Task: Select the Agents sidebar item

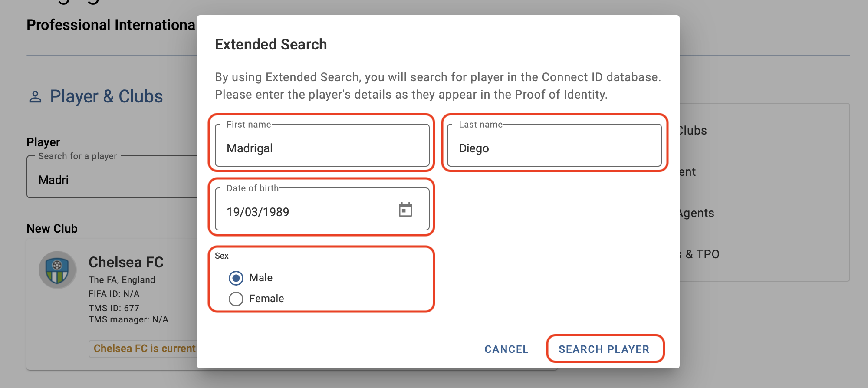Action: [x=696, y=213]
